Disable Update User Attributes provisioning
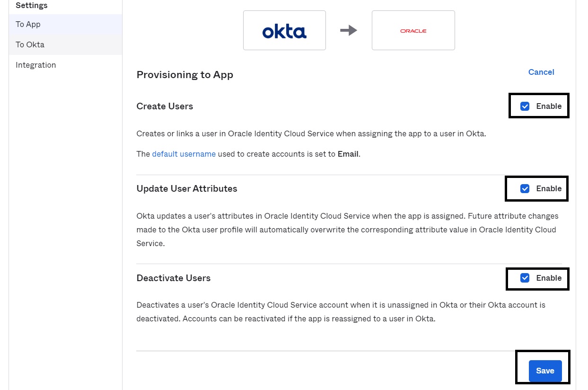Viewport: 588px width, 390px height. click(525, 188)
